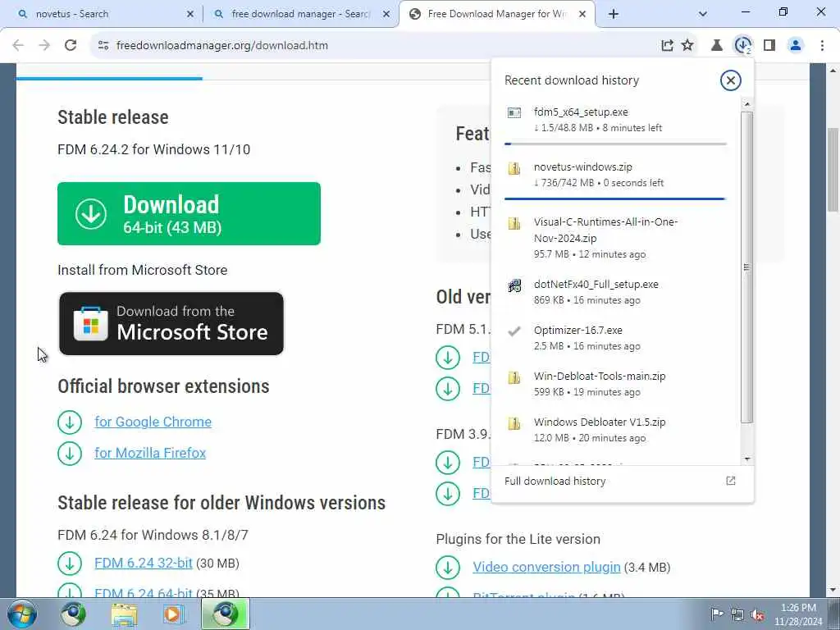Open the Windows Debloater V1.5.zip download entry
The image size is (840, 630).
[615, 430]
